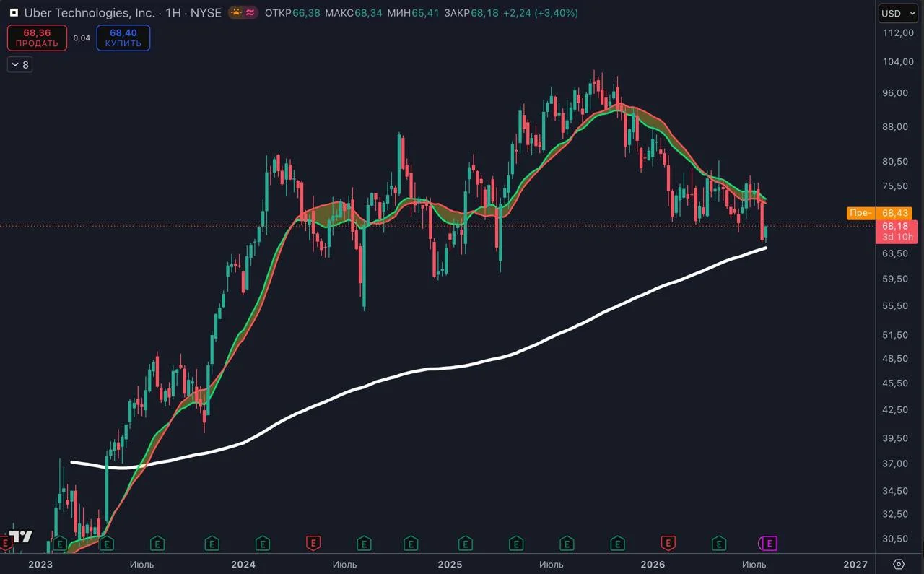
Task: Click the 0,04 spread value
Action: tap(82, 38)
